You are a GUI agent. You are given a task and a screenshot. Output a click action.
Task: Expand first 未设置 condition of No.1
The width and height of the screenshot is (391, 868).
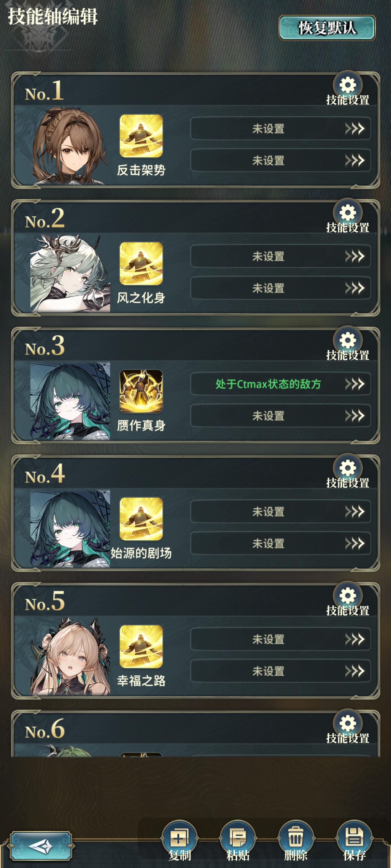click(x=281, y=128)
